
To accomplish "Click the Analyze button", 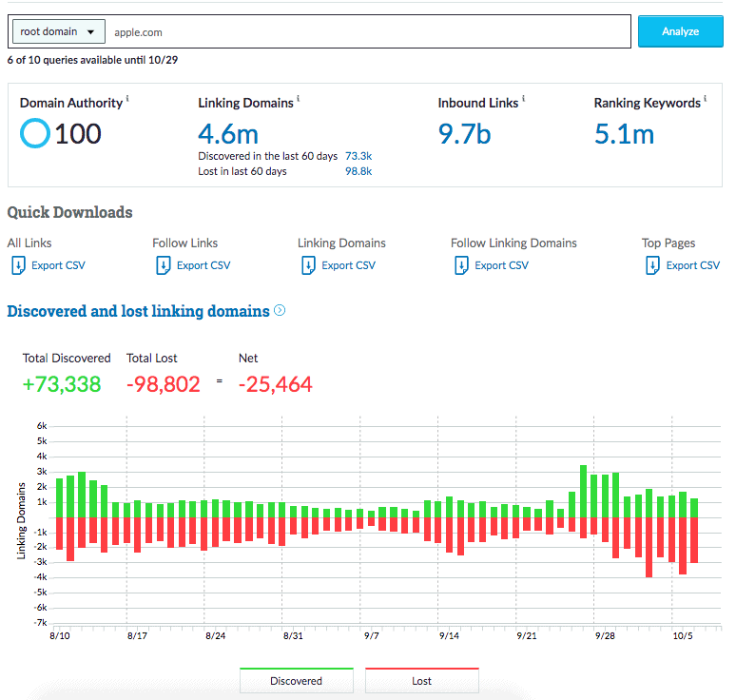I will 680,31.
